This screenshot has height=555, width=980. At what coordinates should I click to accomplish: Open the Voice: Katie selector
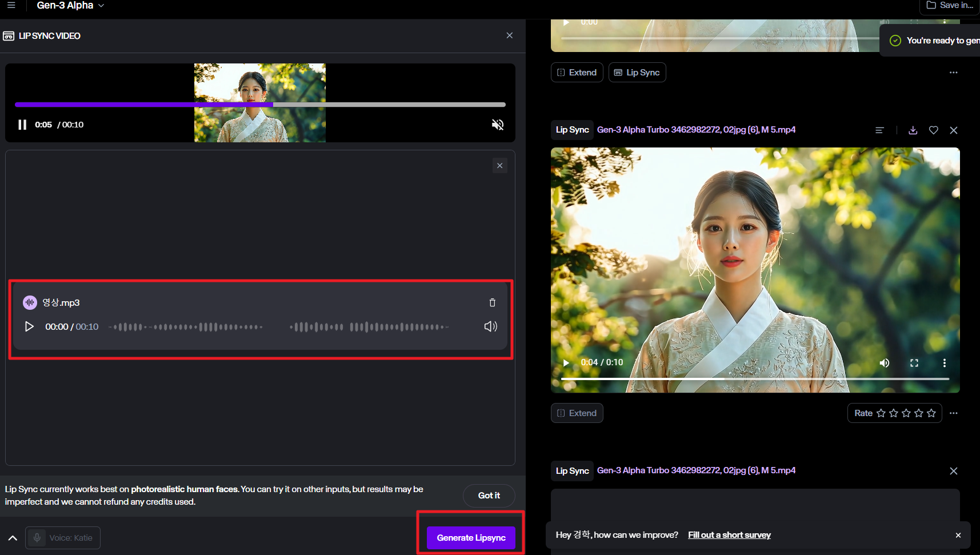pos(63,538)
